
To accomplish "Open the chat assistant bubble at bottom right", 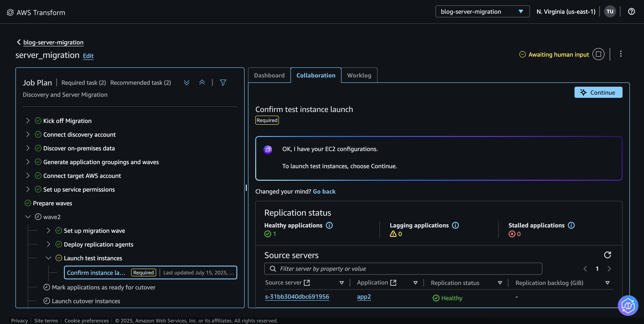I will tap(628, 306).
